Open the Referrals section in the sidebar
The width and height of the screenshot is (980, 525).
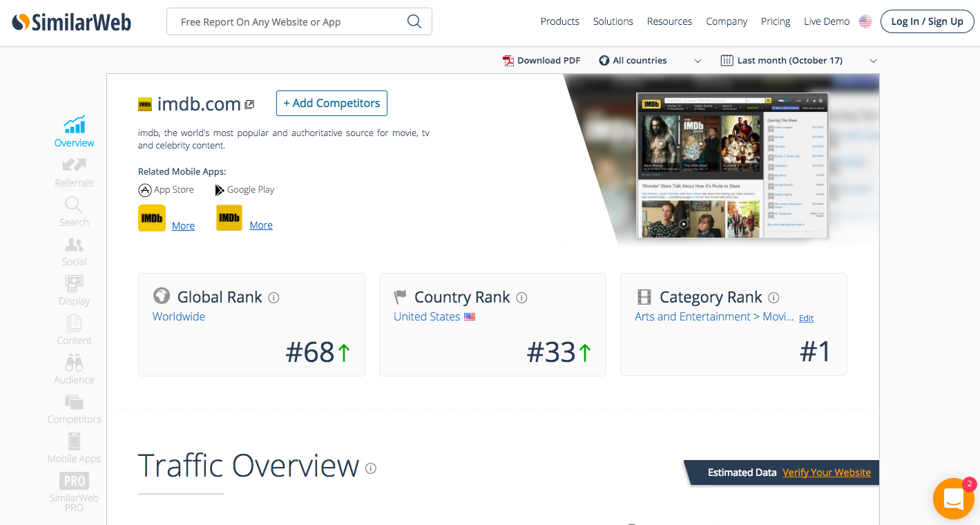[74, 166]
